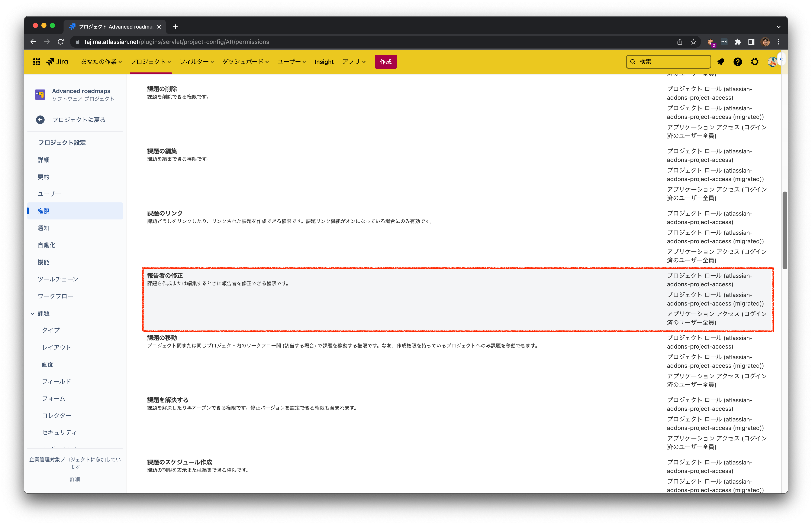This screenshot has width=812, height=525.
Task: Click the 検索 search field
Action: click(668, 62)
